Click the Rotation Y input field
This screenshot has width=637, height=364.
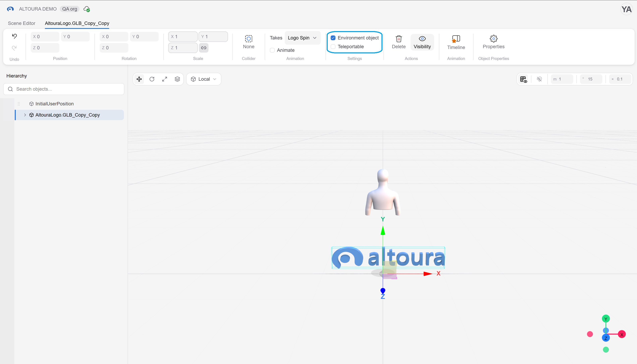tap(144, 37)
